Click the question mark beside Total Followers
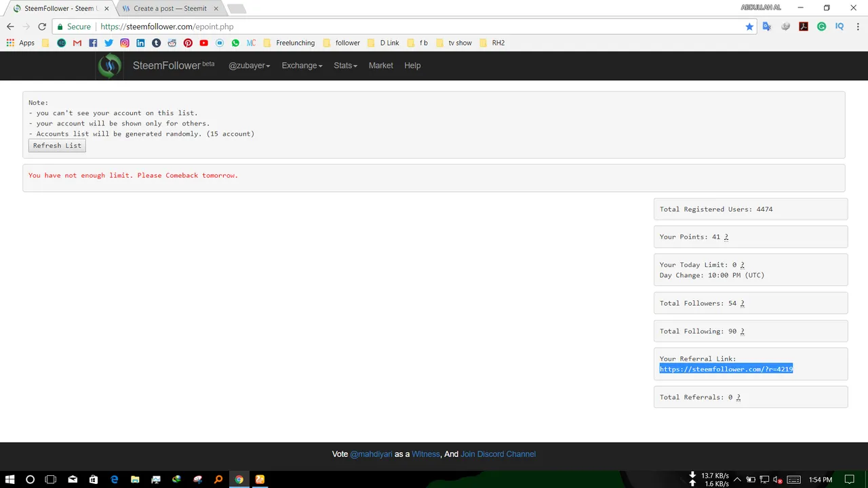Viewport: 868px width, 488px height. pyautogui.click(x=743, y=304)
